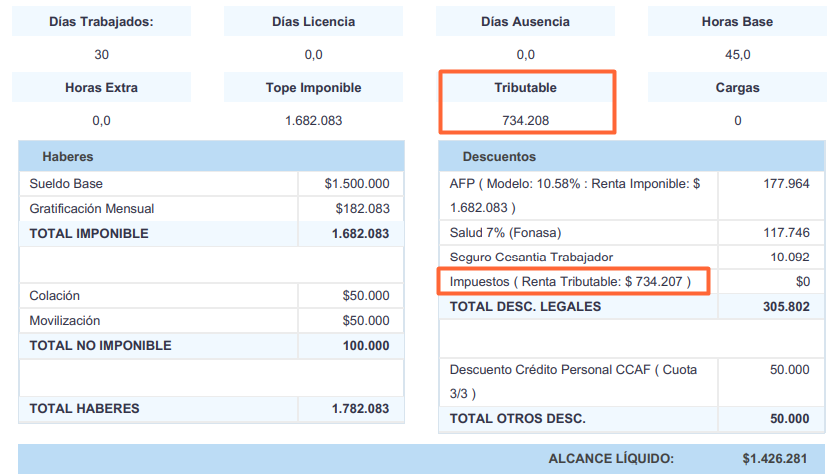
Task: Select the 50.000 crédito CCAF amount
Action: (x=790, y=369)
